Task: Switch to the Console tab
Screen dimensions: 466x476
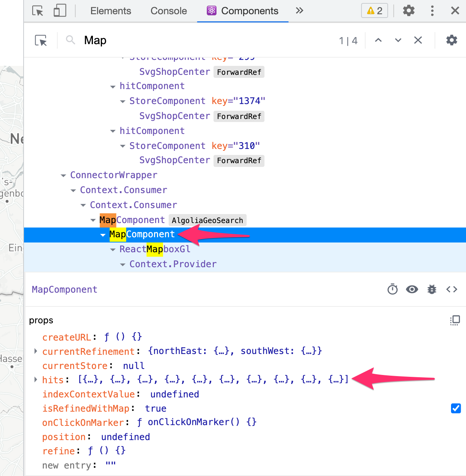Action: pos(169,11)
